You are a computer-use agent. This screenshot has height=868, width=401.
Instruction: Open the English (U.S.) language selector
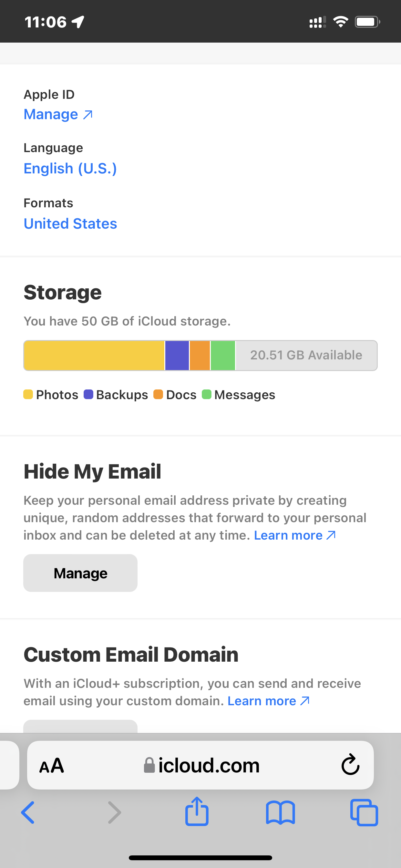(70, 168)
